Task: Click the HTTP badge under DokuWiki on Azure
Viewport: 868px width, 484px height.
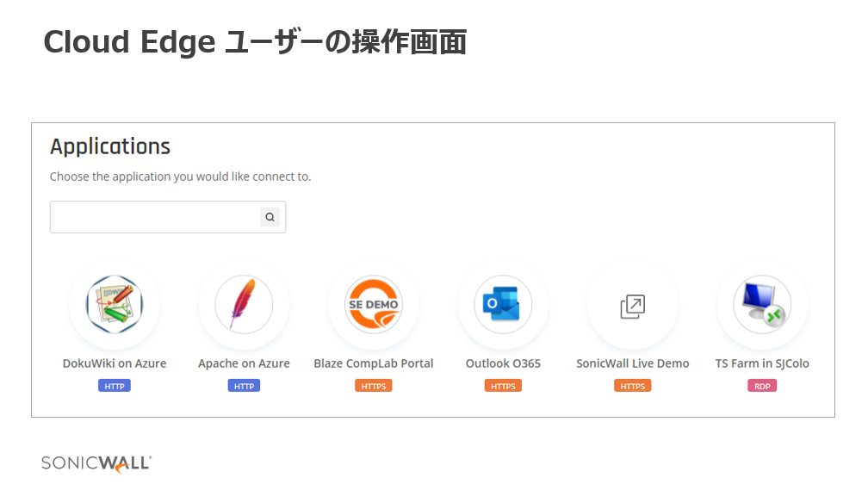Action: [115, 386]
